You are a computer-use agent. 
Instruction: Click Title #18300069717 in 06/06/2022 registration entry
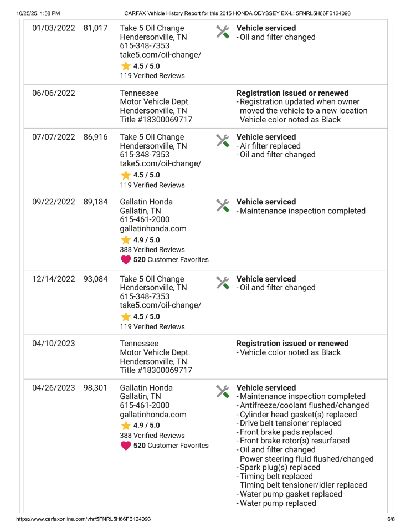[156, 120]
